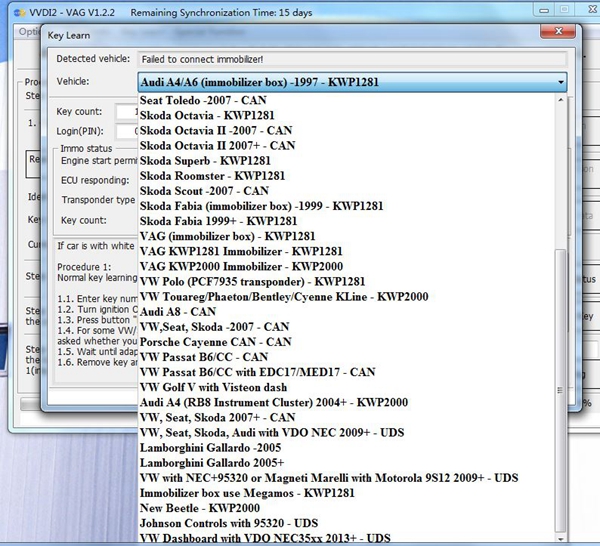Pick Audi A4 (RB8 Instrument Cluster) 2004+
600x546 pixels.
pyautogui.click(x=346, y=403)
